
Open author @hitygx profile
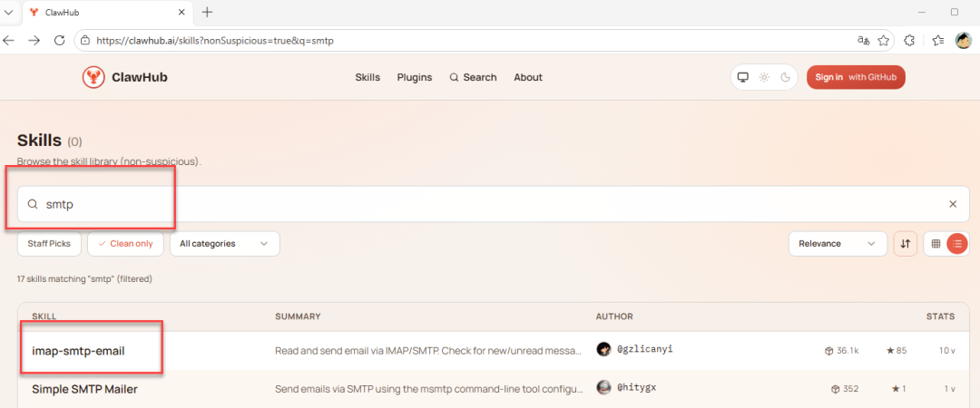[x=636, y=388]
